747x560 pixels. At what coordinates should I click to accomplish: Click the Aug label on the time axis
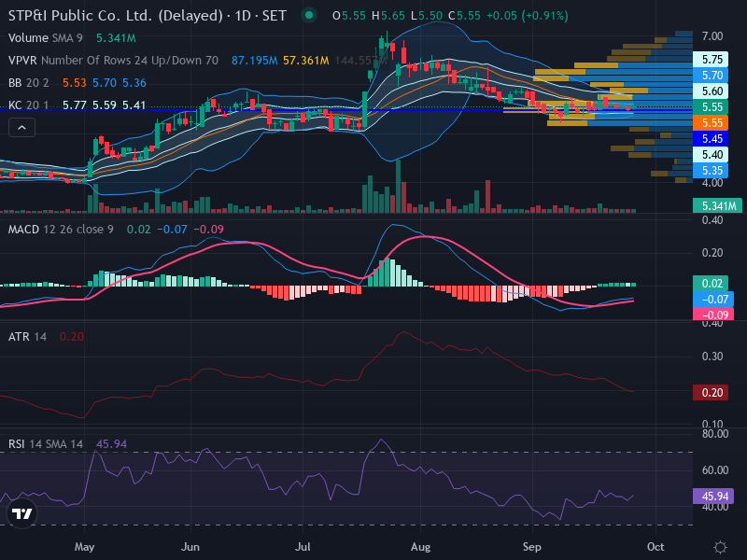coord(420,547)
